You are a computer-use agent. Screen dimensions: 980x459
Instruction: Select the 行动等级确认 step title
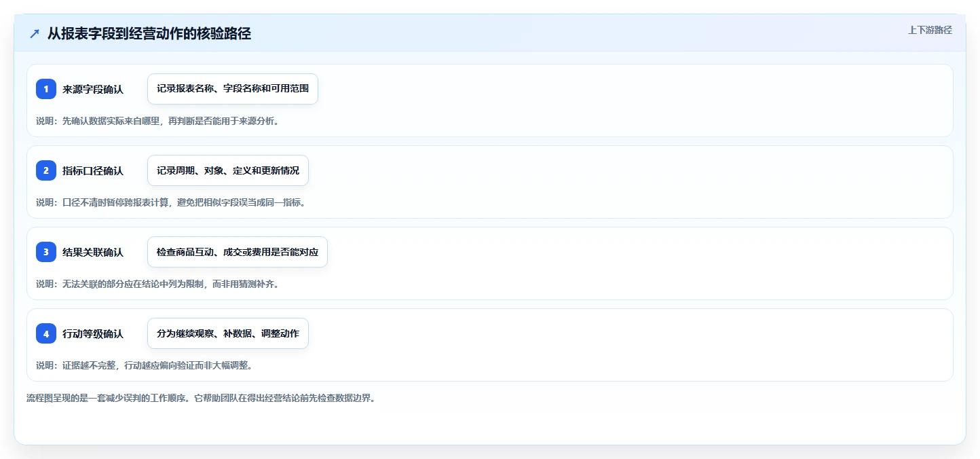click(x=93, y=333)
